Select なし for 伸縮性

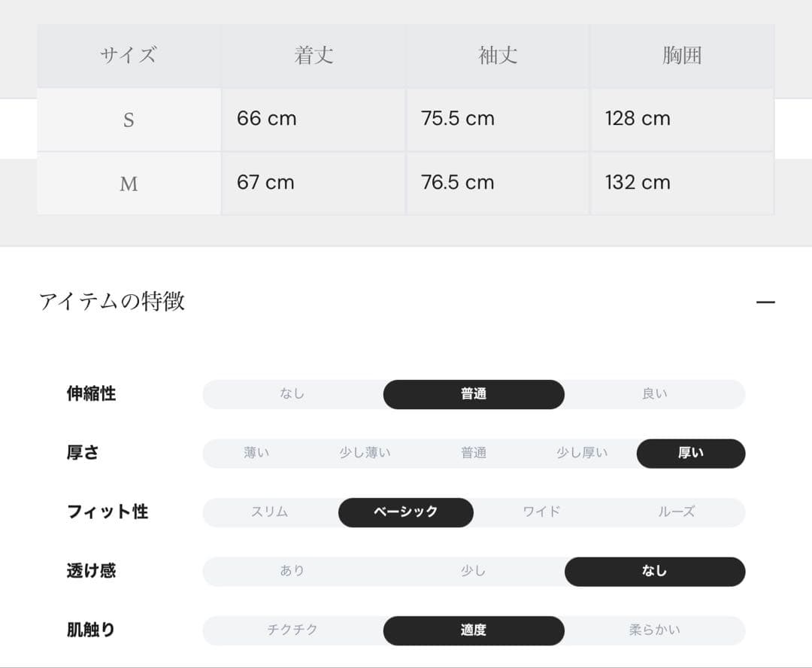pos(292,394)
